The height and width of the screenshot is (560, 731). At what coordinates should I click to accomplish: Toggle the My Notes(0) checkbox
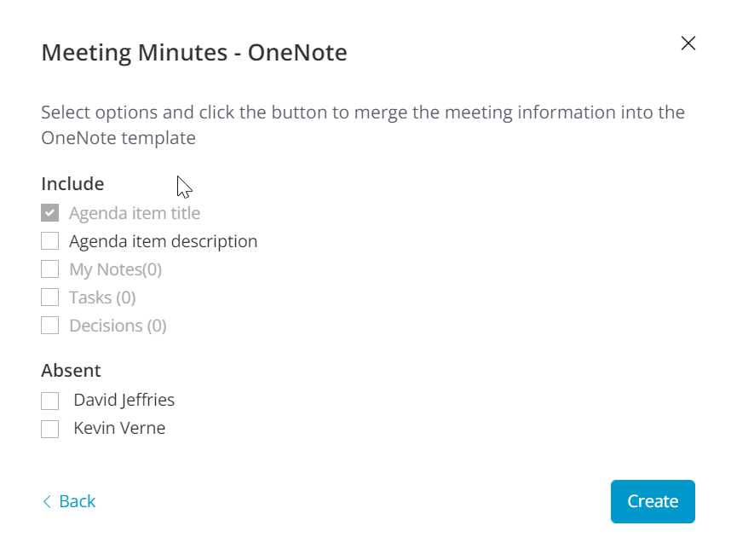pos(49,269)
